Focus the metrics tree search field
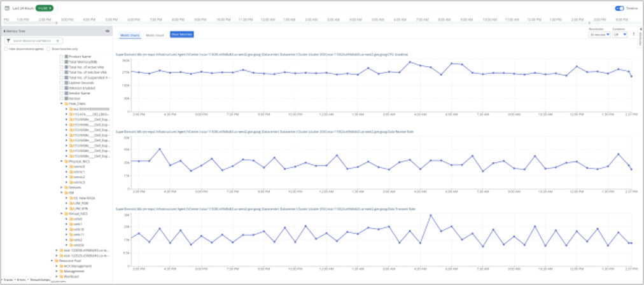Image resolution: width=644 pixels, height=285 pixels. [34, 41]
